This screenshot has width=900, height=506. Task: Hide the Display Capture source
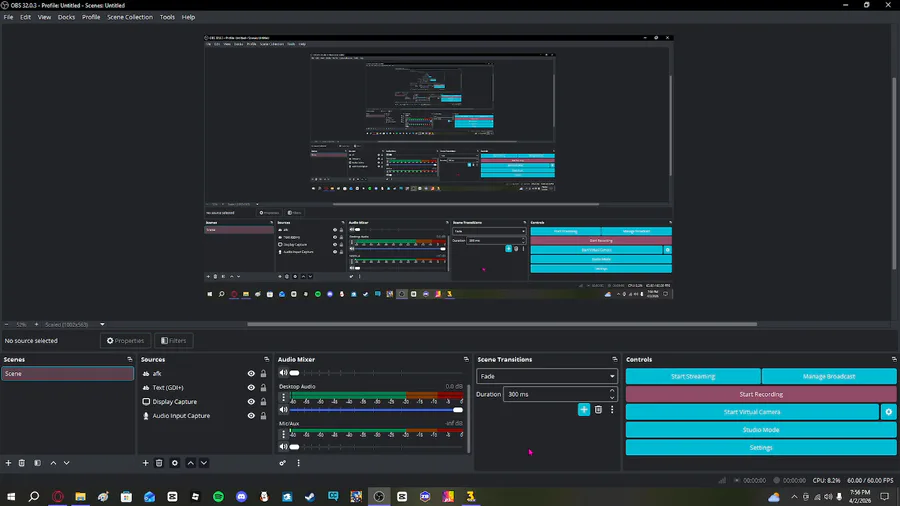251,402
